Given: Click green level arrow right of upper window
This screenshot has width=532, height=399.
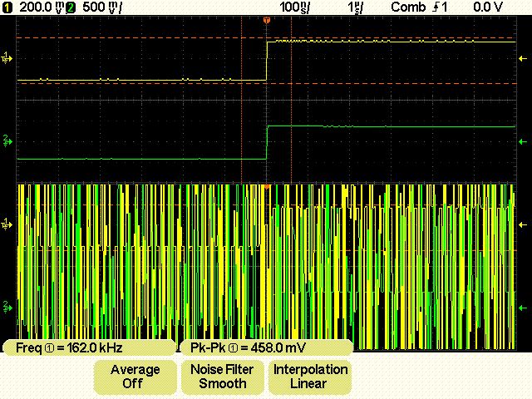Looking at the screenshot, I should coord(523,142).
